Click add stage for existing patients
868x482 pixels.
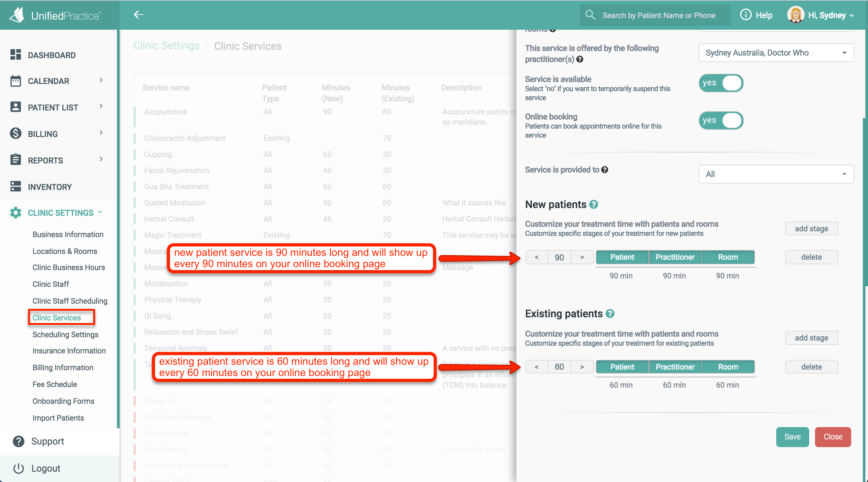pos(811,338)
